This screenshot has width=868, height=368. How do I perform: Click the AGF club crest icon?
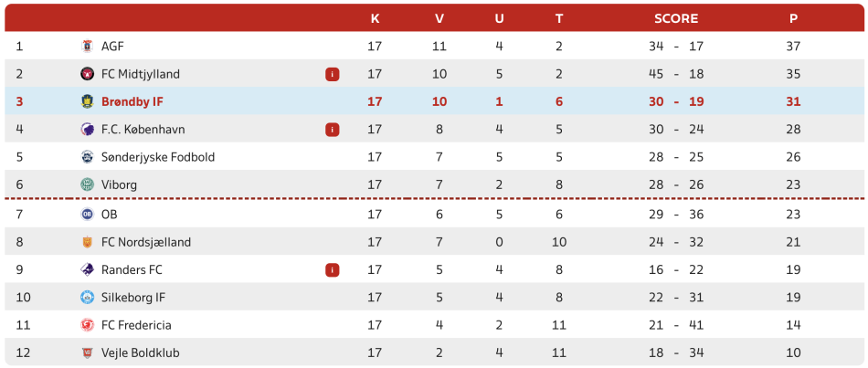click(88, 47)
